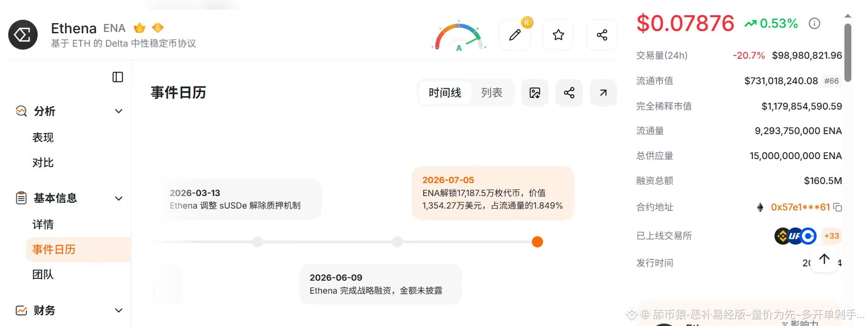Image resolution: width=868 pixels, height=326 pixels.
Task: Click the Binance exchange logo
Action: coord(782,236)
